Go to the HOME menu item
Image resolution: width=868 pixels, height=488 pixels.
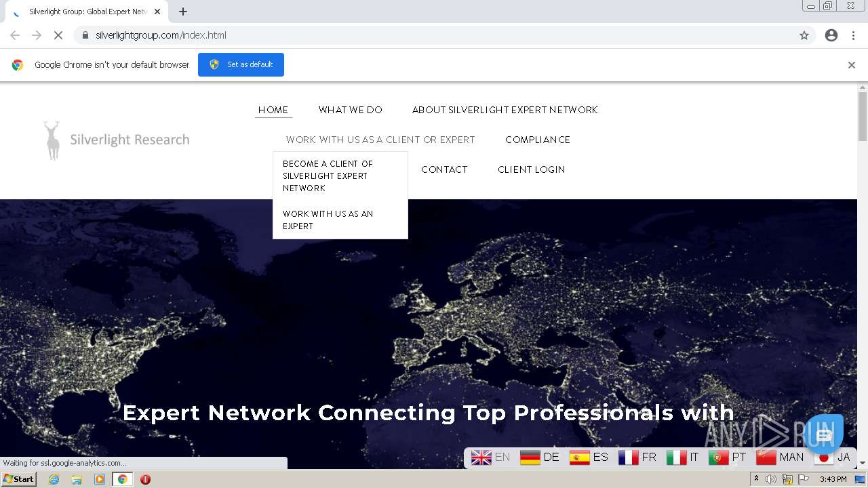pos(273,110)
